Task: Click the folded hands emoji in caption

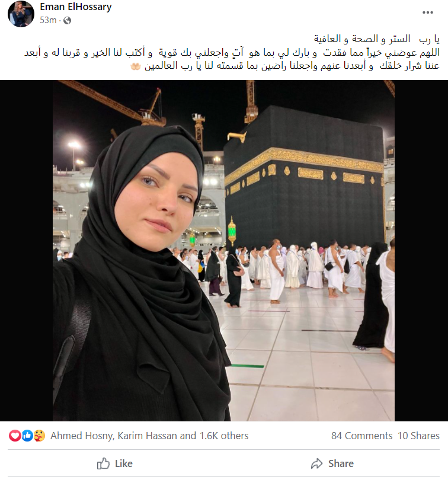Action: (135, 66)
